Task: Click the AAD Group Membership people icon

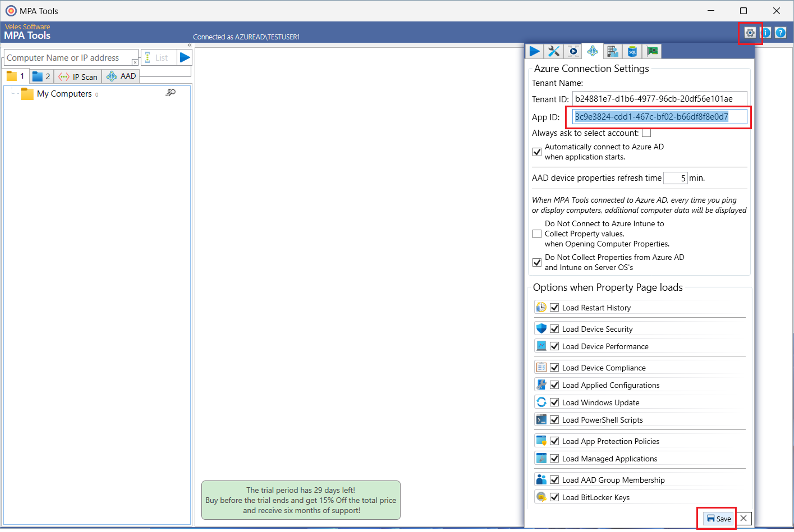Action: (541, 479)
